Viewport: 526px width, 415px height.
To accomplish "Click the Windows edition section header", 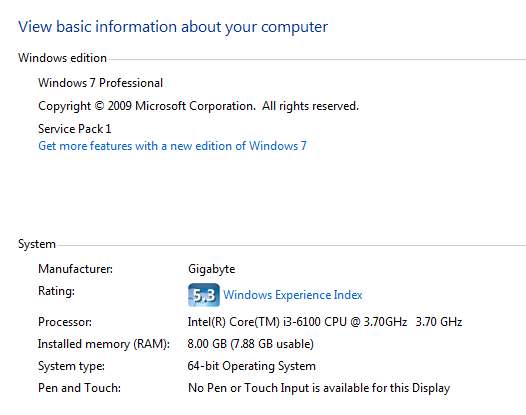I will tap(62, 58).
